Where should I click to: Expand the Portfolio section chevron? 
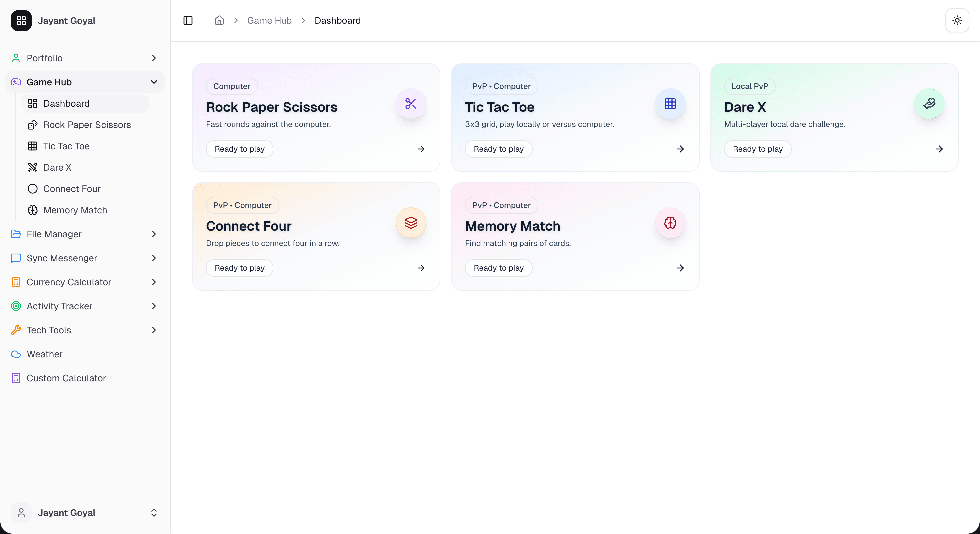pyautogui.click(x=154, y=58)
